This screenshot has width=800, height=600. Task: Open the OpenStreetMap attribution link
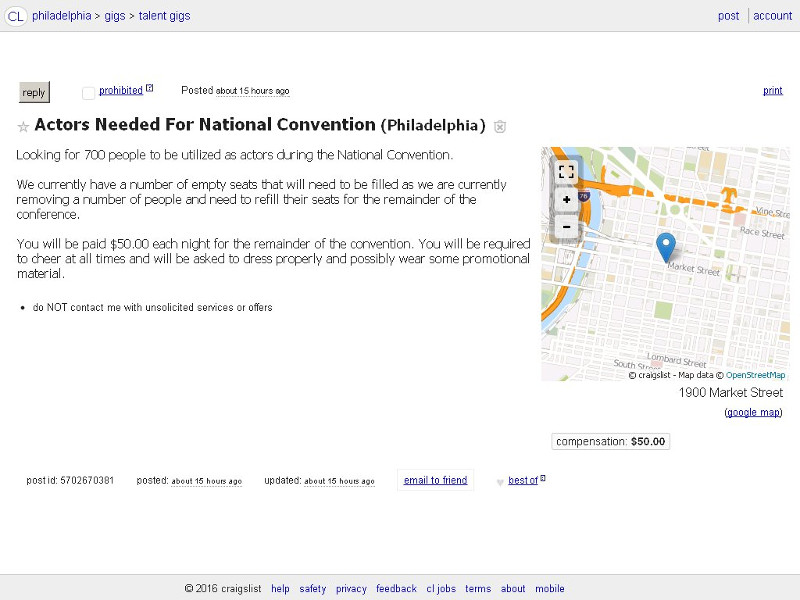point(755,375)
